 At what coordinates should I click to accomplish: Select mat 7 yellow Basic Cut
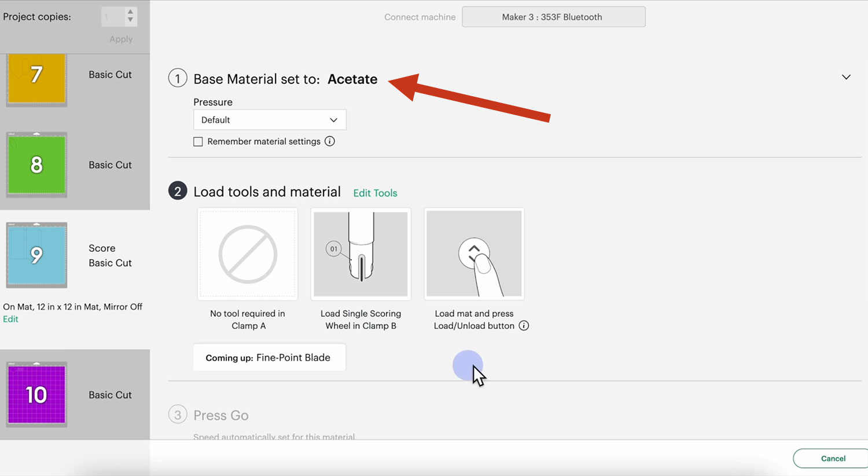coord(36,77)
